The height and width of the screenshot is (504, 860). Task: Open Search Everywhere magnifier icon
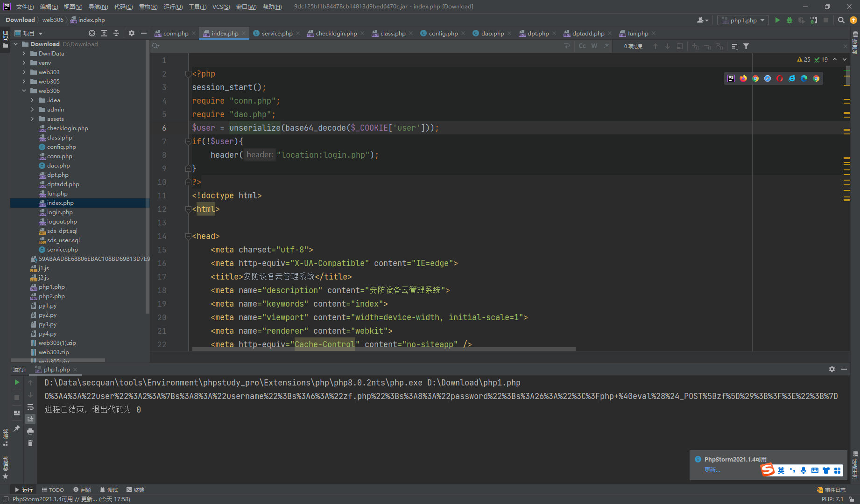(841, 20)
